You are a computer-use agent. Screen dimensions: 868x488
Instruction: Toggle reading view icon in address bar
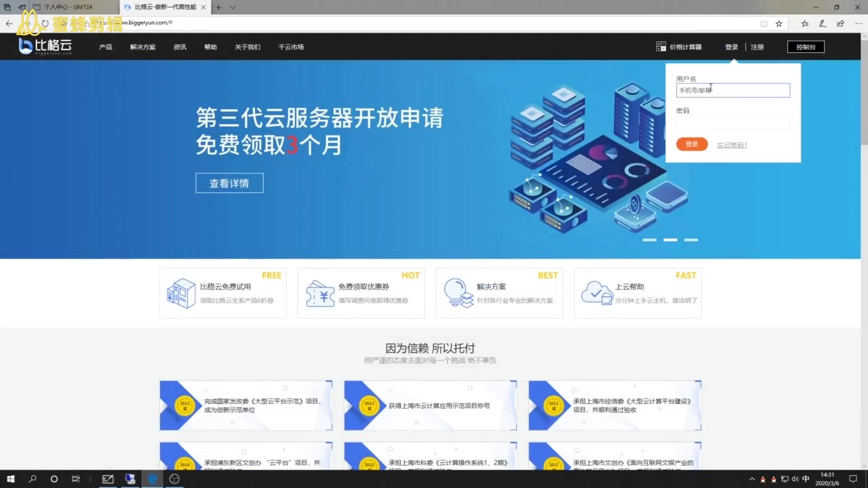764,23
